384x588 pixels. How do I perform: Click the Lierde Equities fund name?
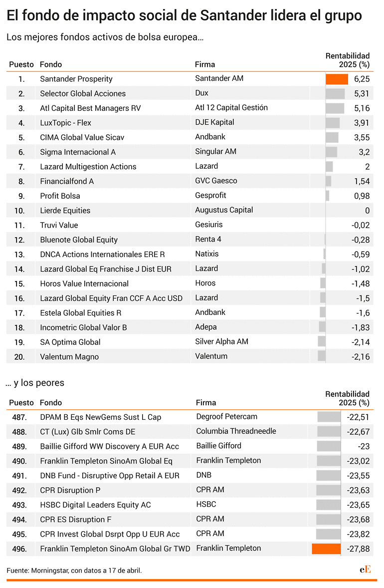point(65,211)
